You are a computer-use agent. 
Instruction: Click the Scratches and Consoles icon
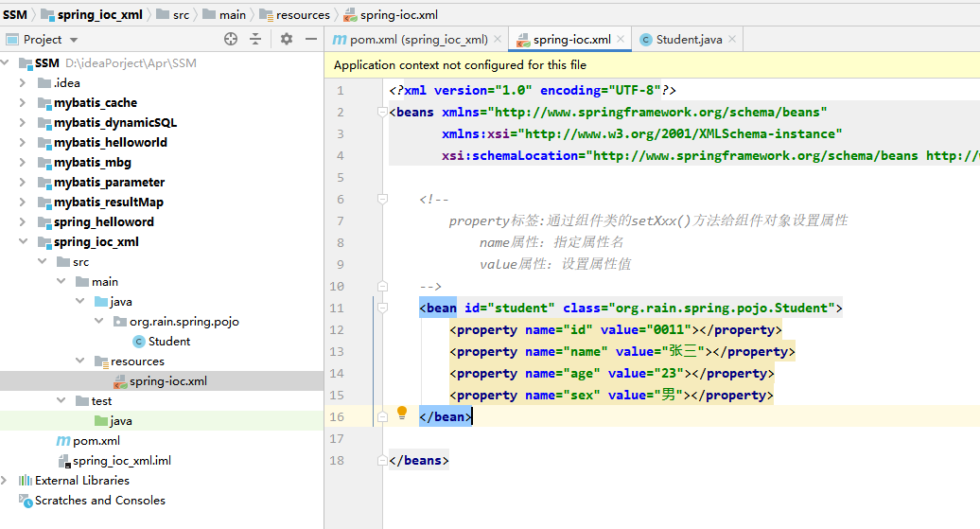click(26, 501)
